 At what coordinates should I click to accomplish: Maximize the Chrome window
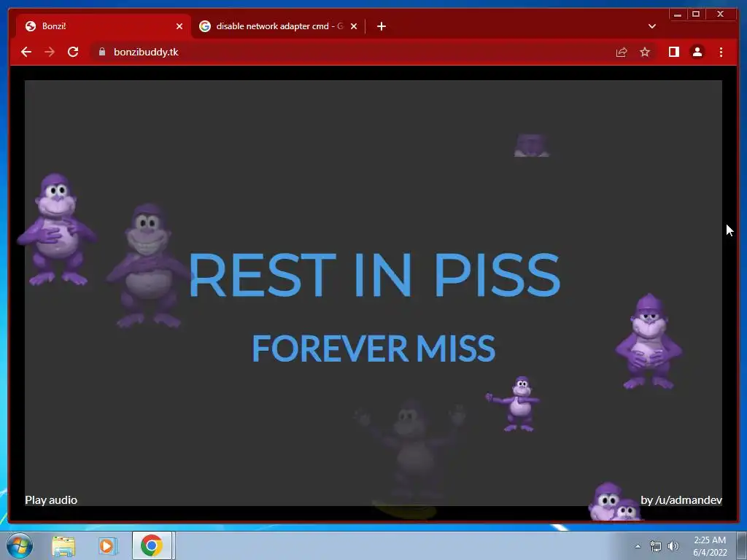[695, 15]
